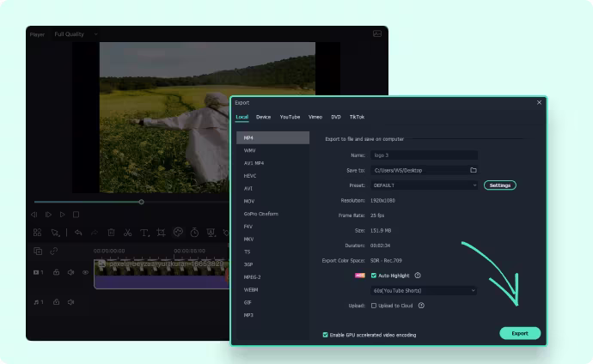Select the WMV format
The height and width of the screenshot is (364, 593).
(272, 150)
